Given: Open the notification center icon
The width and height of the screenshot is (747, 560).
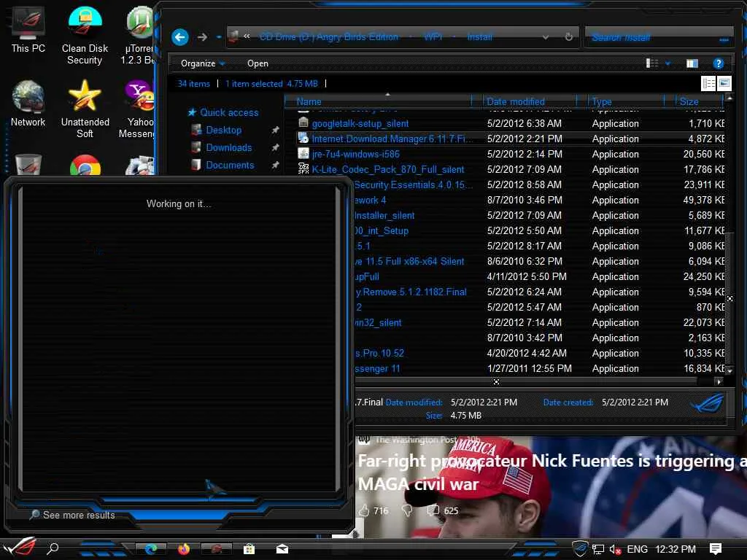Looking at the screenshot, I should coord(715,548).
